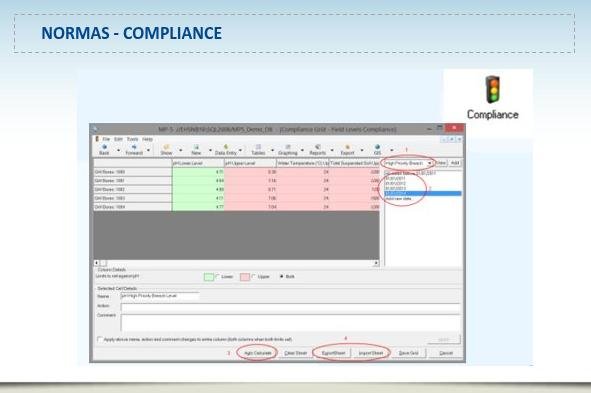Screen dimensions: 591x393
Task: Click the Clear Sheet button
Action: tap(296, 353)
